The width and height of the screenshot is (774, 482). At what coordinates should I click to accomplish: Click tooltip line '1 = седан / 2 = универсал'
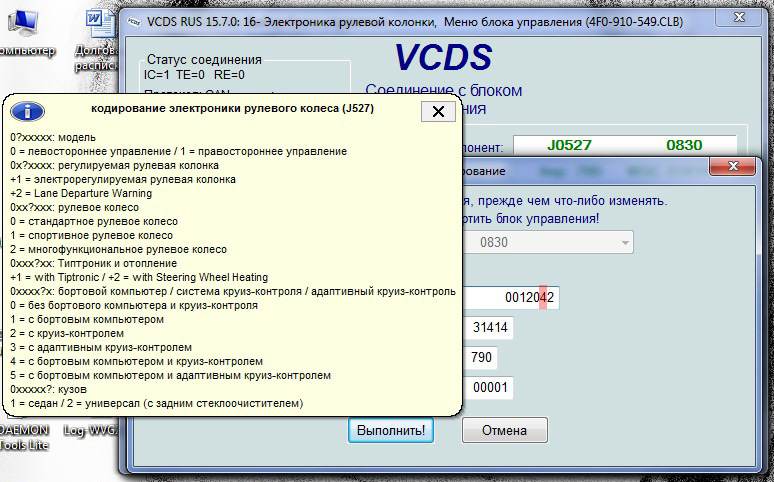click(156, 403)
